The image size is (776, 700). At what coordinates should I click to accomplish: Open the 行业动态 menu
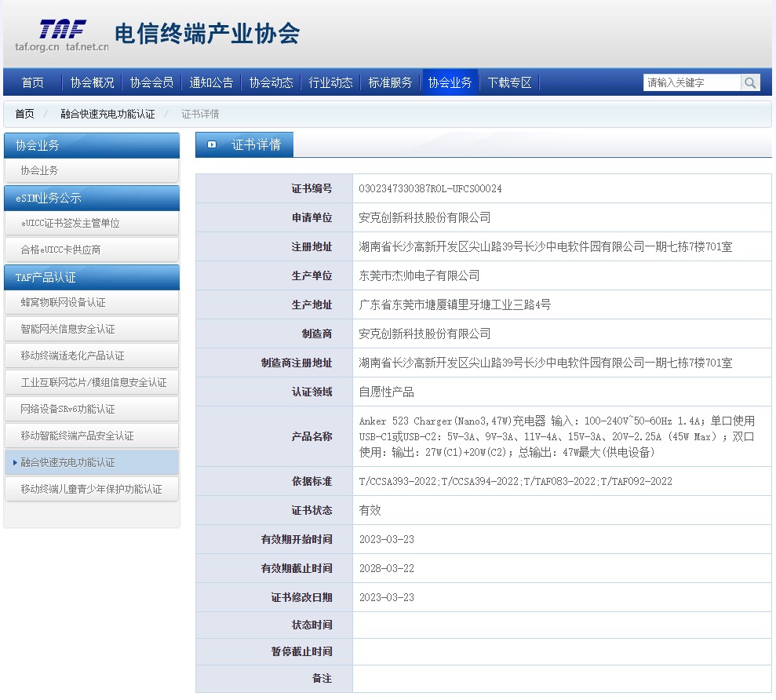coord(330,82)
